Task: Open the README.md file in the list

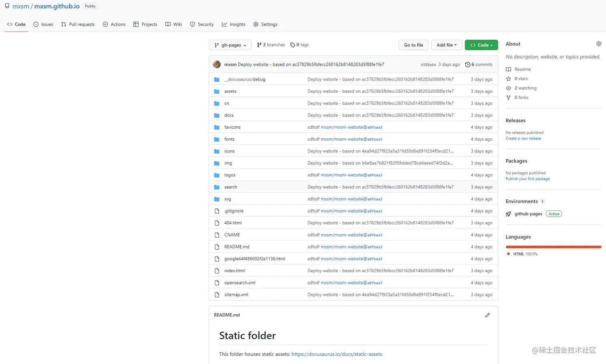Action: (x=236, y=247)
